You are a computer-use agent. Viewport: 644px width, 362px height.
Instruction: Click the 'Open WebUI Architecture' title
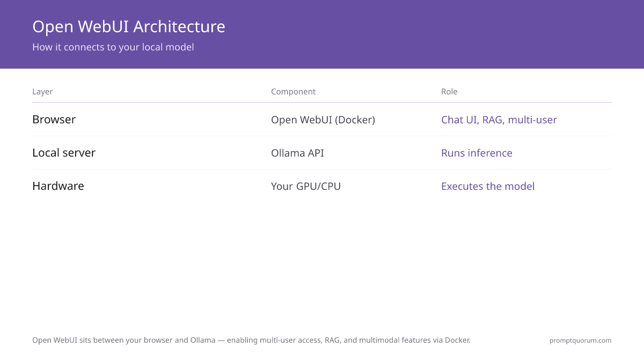[129, 26]
